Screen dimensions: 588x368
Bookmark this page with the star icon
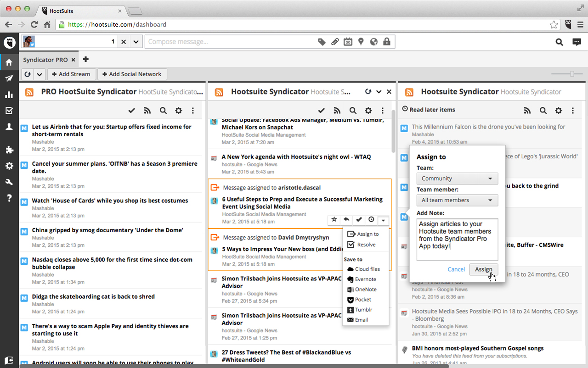554,25
